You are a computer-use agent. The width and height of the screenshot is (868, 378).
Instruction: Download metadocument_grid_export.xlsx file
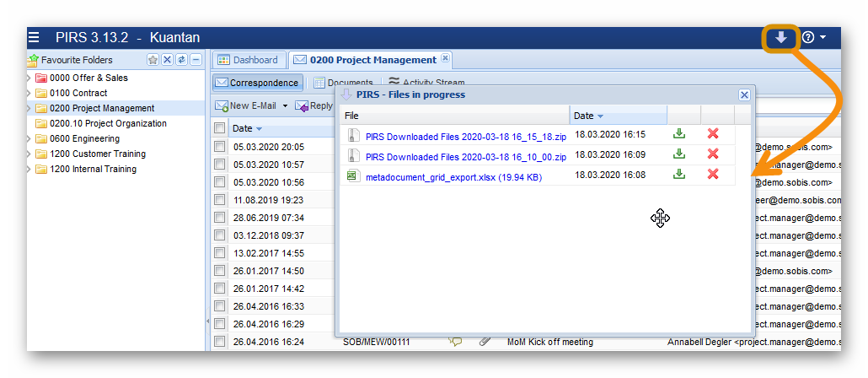click(679, 174)
